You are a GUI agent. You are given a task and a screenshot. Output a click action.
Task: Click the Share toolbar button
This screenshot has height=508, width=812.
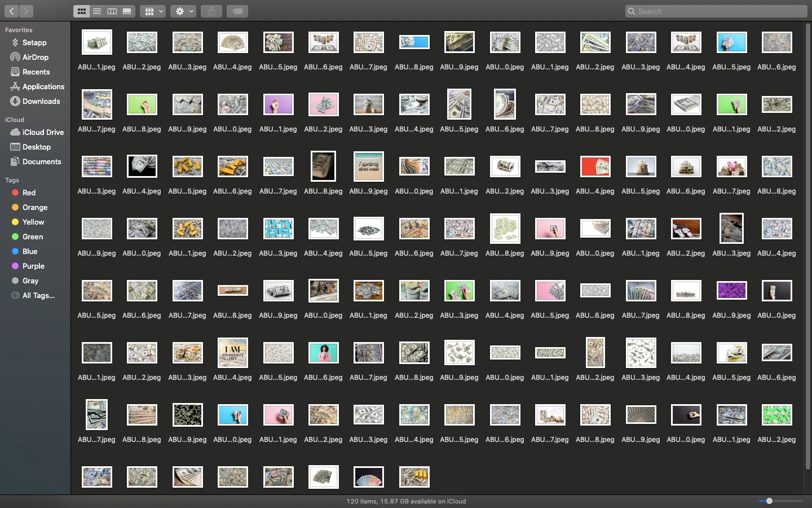pyautogui.click(x=212, y=11)
